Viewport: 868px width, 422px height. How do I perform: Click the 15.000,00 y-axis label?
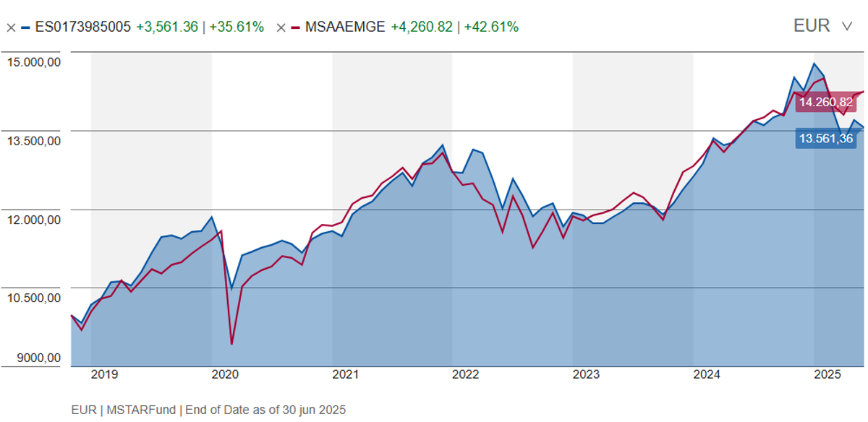[x=34, y=62]
